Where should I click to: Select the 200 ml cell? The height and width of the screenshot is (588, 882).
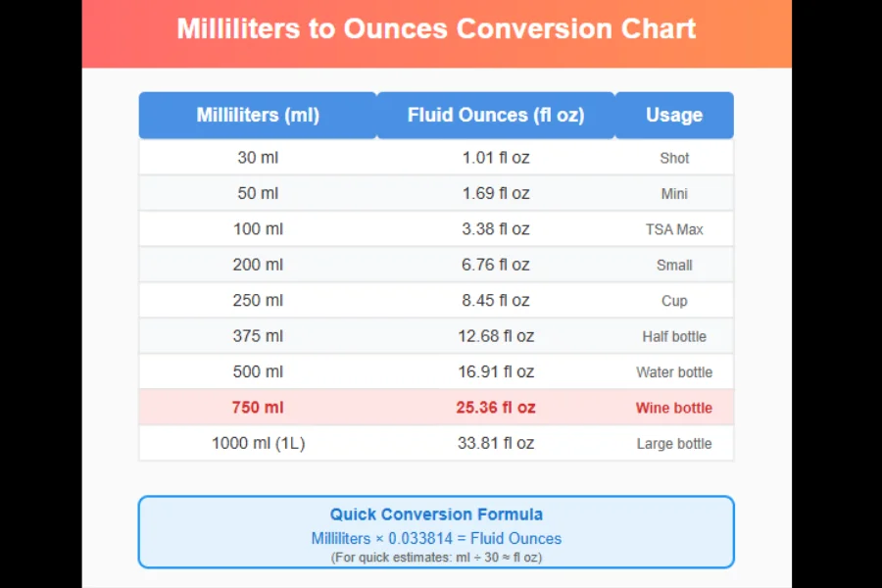pos(258,265)
